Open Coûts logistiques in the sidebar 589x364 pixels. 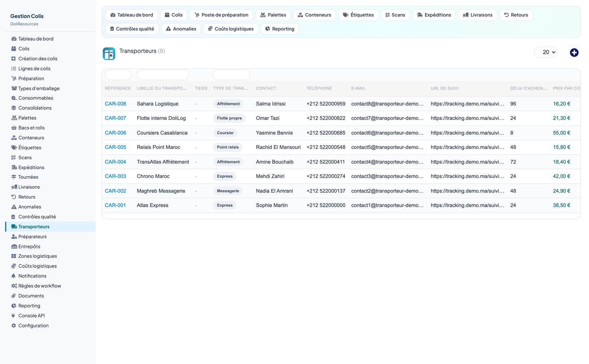click(x=38, y=266)
